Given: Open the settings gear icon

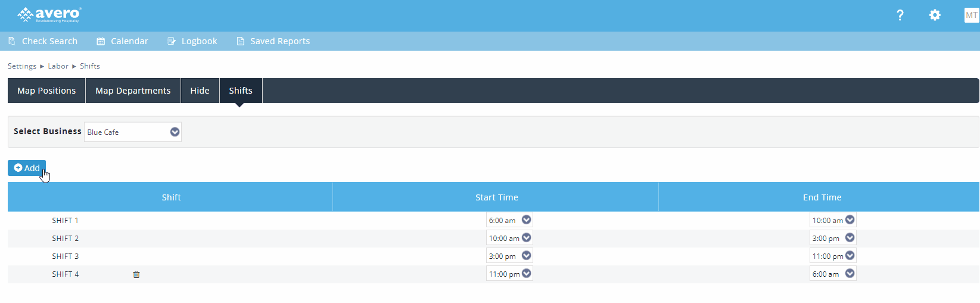Looking at the screenshot, I should 935,16.
